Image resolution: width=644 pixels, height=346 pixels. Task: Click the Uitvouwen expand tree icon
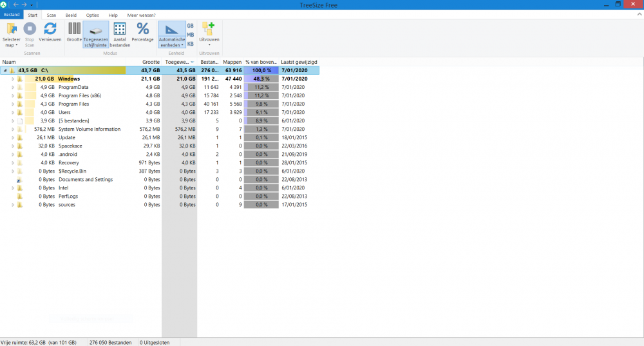(x=209, y=29)
